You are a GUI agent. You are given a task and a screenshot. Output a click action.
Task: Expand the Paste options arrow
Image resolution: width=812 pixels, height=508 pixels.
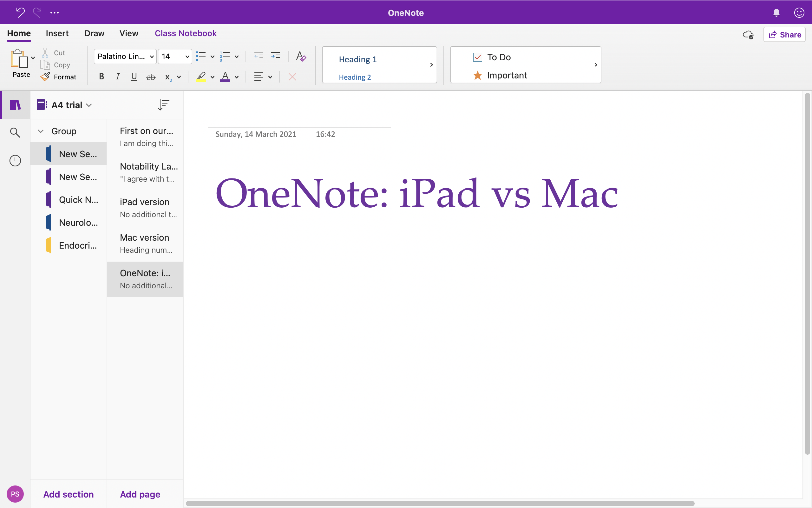pyautogui.click(x=33, y=58)
